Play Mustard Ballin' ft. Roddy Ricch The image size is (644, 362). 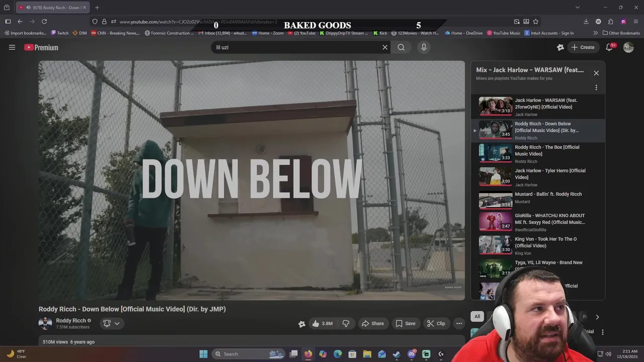coord(538,201)
